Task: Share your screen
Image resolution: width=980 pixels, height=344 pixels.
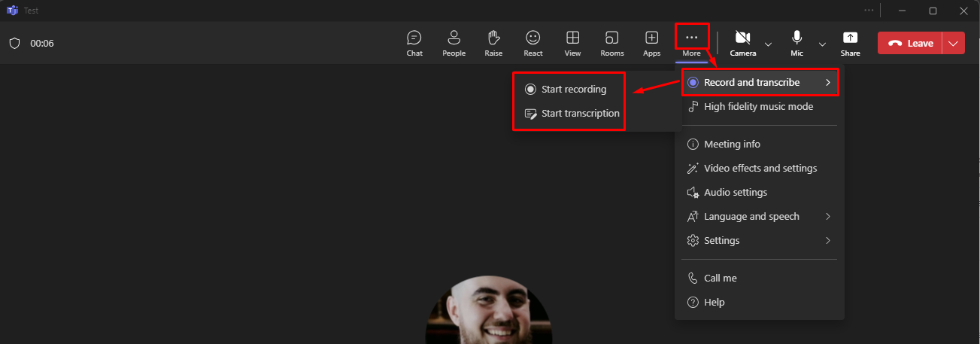Action: click(851, 43)
